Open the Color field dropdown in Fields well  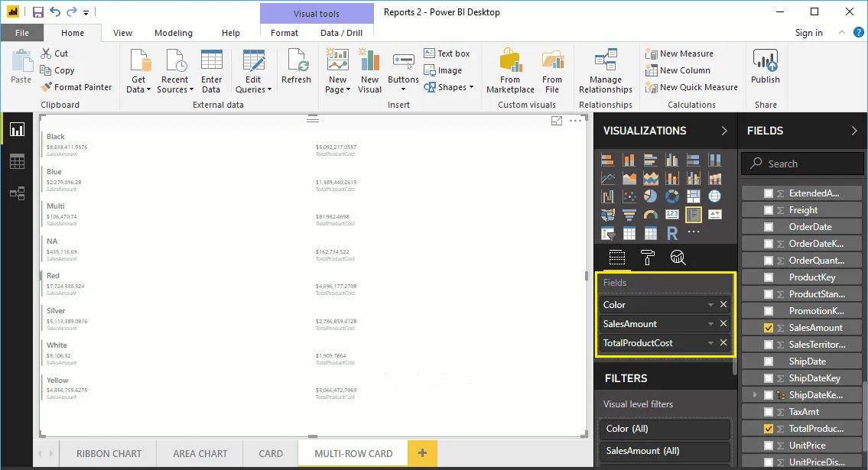pos(711,304)
